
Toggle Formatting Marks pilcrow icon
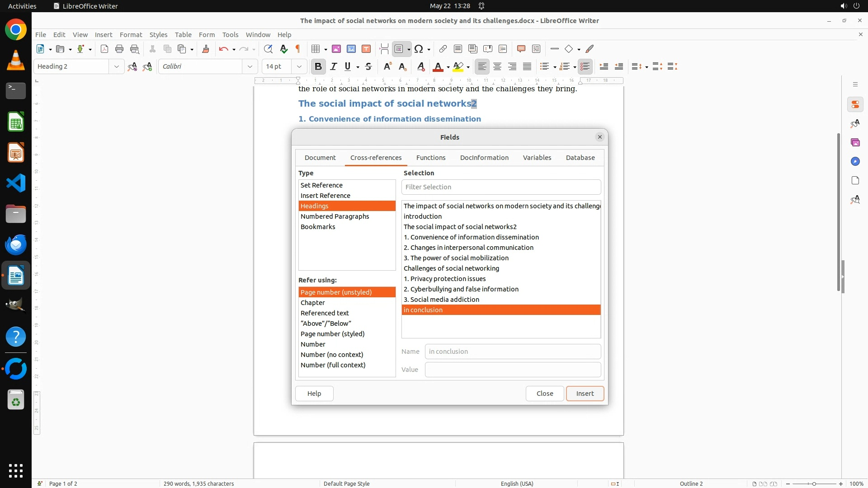[298, 49]
